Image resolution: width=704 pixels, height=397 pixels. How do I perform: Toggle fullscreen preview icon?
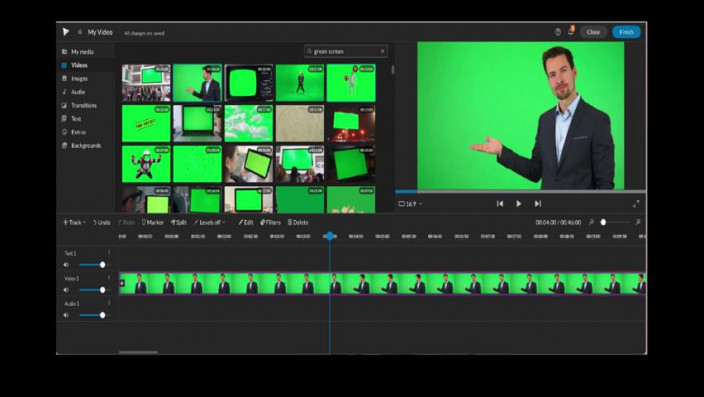click(x=636, y=204)
